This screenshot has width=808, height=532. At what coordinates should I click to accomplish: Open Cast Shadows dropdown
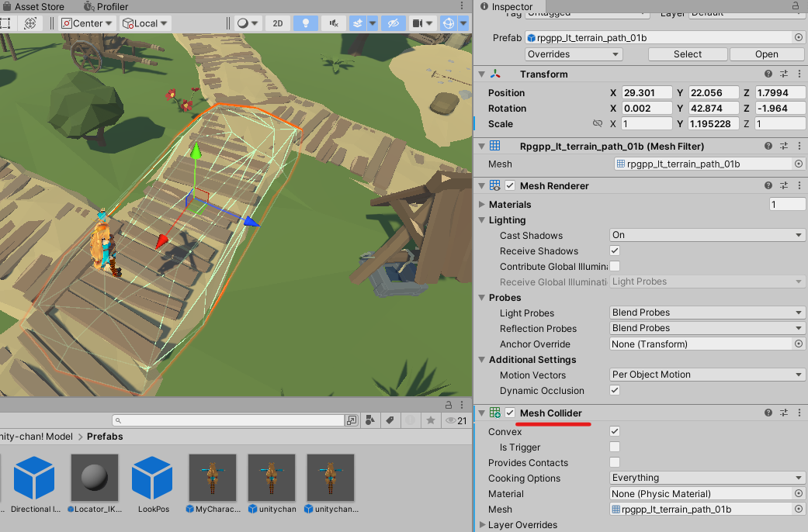coord(706,235)
